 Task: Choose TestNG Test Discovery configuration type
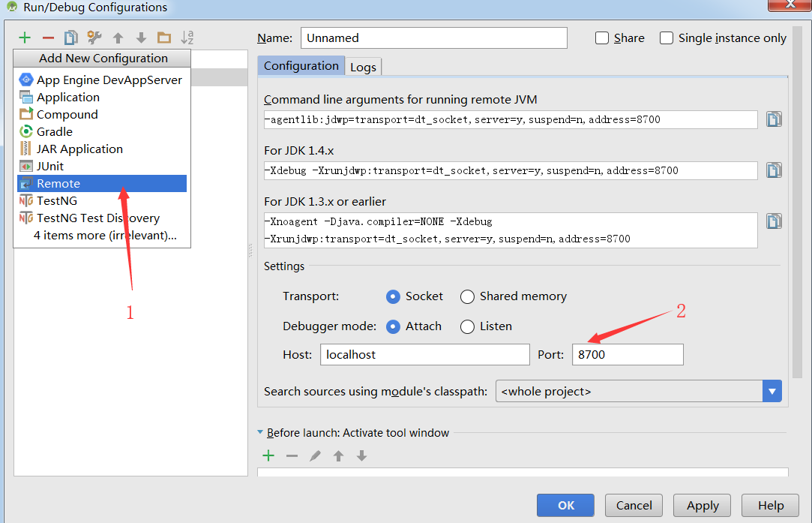pos(102,218)
